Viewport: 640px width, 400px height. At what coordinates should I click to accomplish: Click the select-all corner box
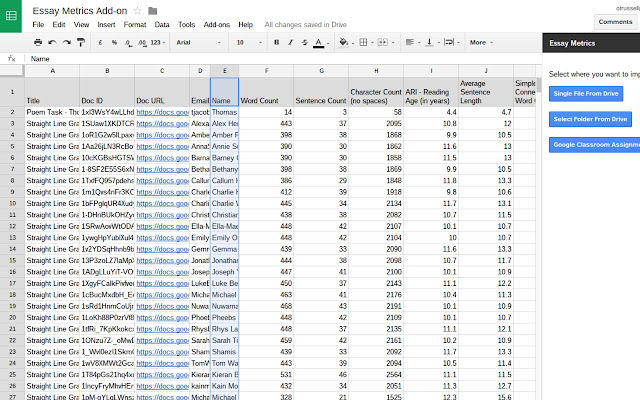pos(12,71)
